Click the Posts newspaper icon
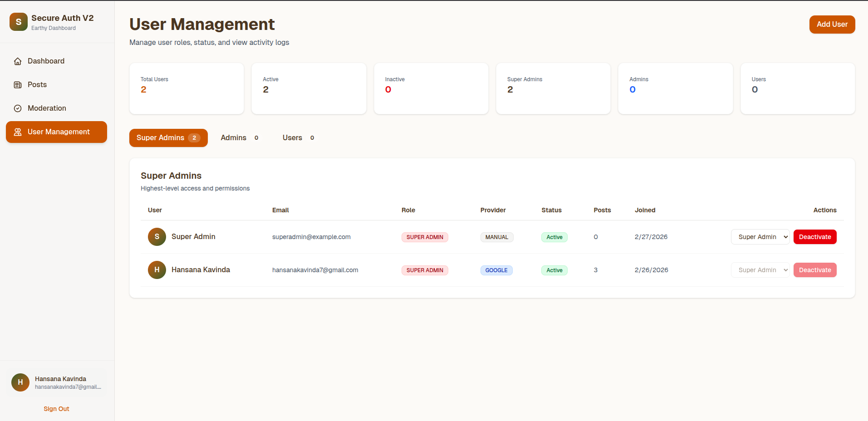 click(18, 85)
